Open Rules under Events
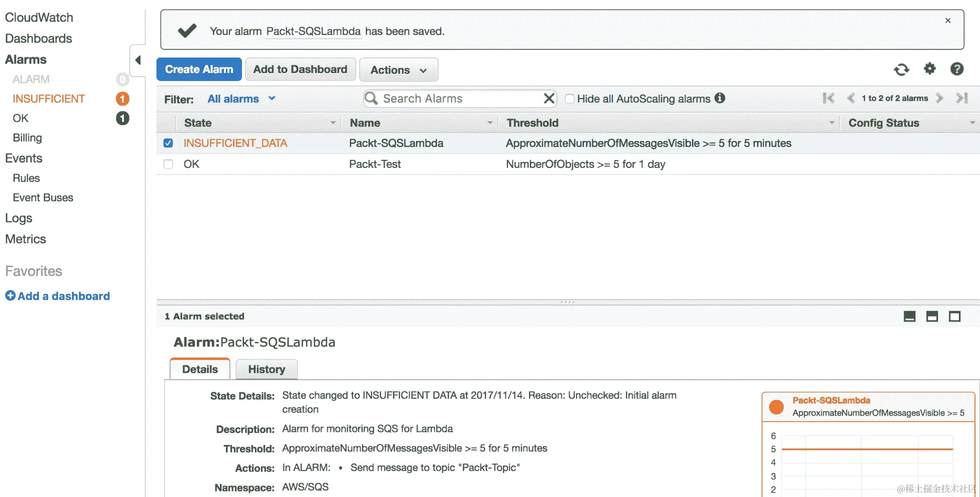Image resolution: width=980 pixels, height=497 pixels. point(26,178)
